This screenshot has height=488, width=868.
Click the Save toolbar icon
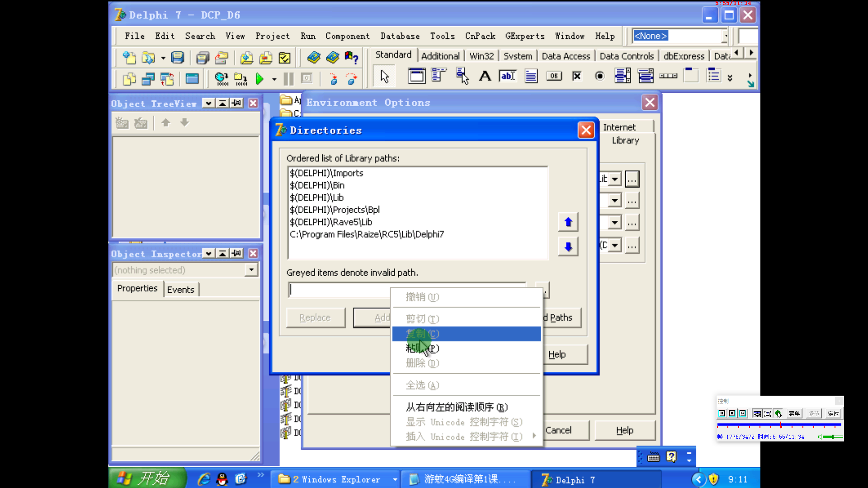(178, 58)
